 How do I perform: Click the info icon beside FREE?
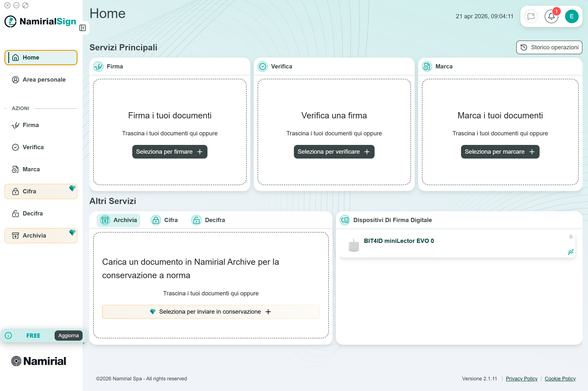pos(8,335)
